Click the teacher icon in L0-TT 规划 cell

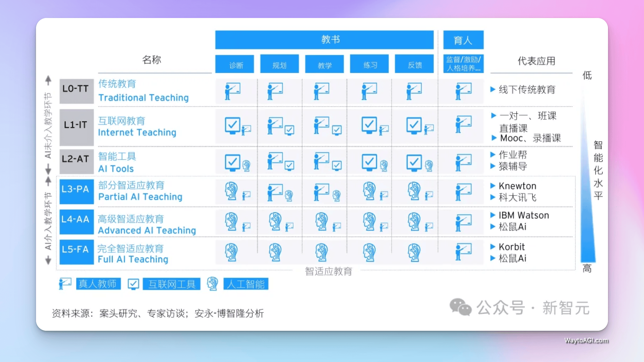point(275,91)
